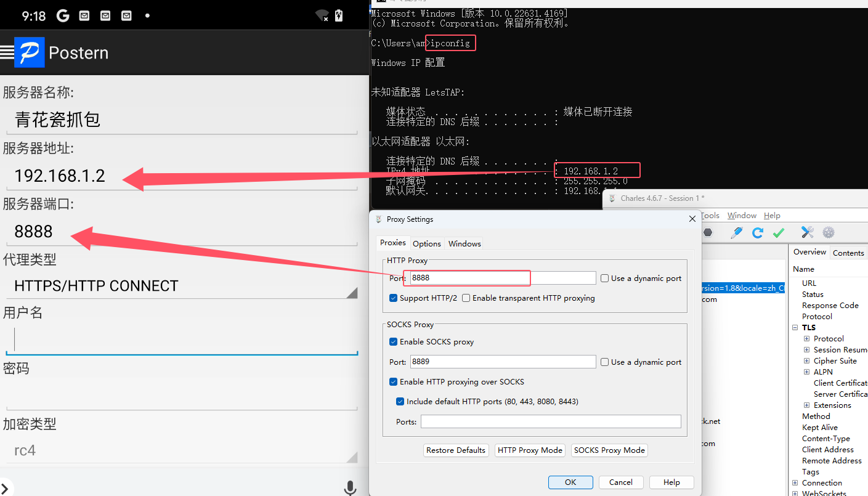This screenshot has height=496, width=868.
Task: Enable transparent HTTP proxying checkbox
Action: [x=466, y=298]
